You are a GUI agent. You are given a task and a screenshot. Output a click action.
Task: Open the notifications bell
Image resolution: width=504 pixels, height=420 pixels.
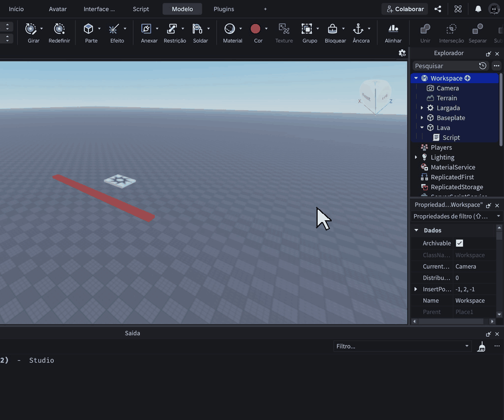click(x=478, y=9)
